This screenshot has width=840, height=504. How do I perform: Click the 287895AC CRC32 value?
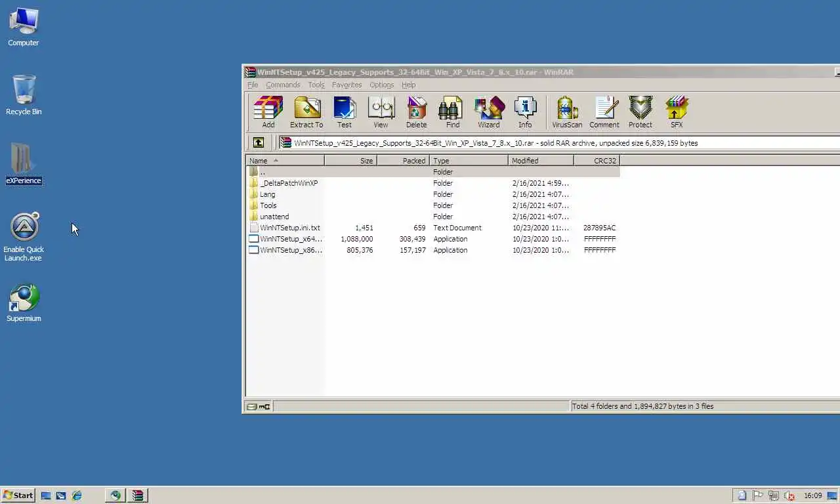point(599,228)
